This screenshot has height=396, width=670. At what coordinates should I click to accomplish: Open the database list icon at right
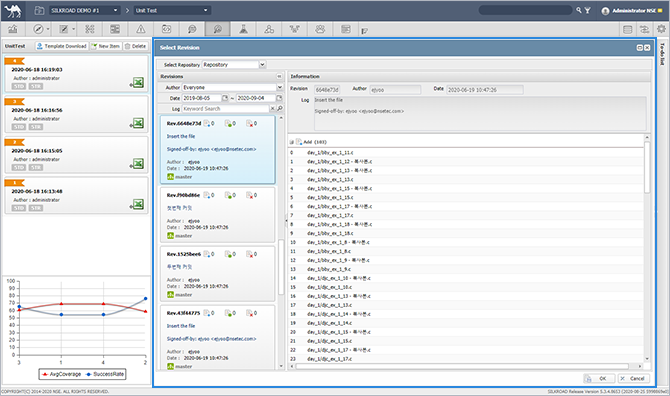[x=627, y=29]
